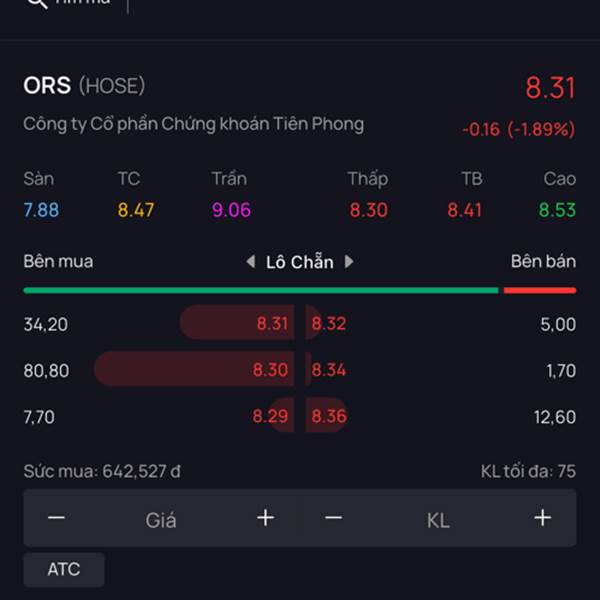600x600 pixels.
Task: Pick the ceiling price 9.06
Action: tap(231, 210)
